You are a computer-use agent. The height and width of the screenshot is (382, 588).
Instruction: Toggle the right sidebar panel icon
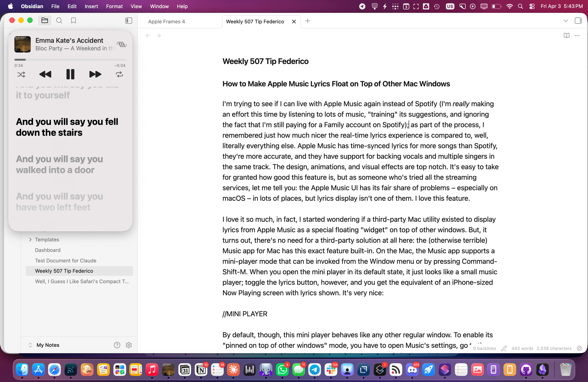[578, 21]
